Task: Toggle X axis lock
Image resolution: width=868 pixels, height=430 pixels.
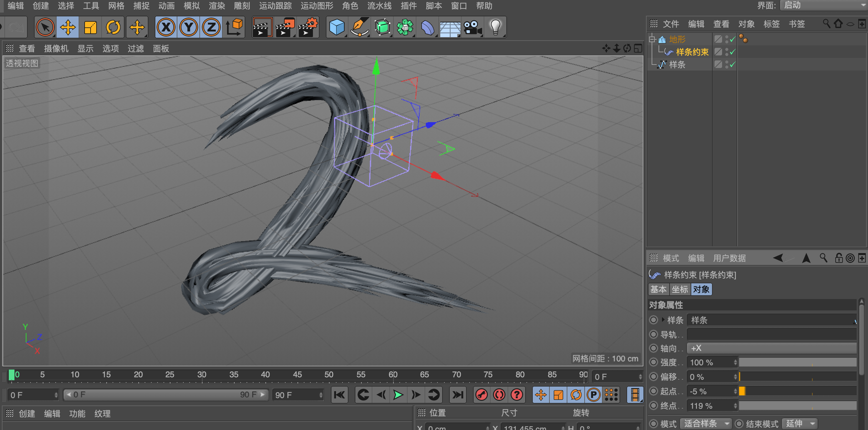Action: click(x=166, y=27)
